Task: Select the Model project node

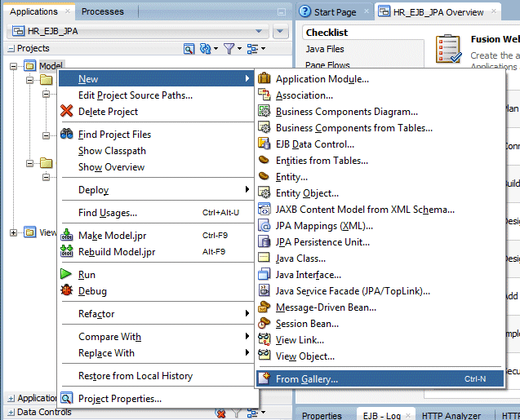Action: coord(51,66)
